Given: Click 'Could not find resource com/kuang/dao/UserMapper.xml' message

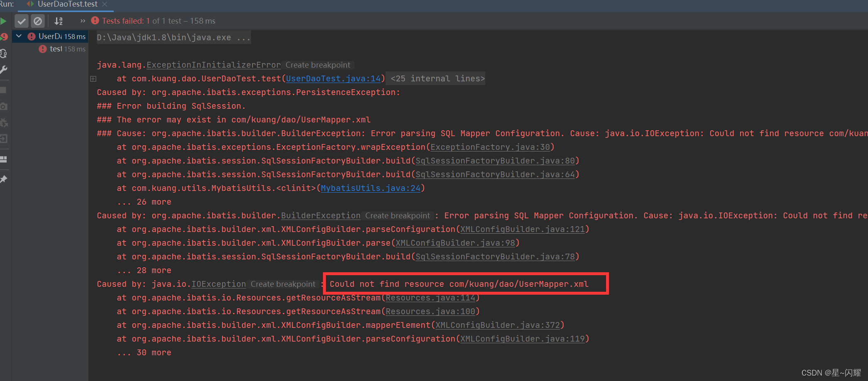Looking at the screenshot, I should click(x=459, y=284).
